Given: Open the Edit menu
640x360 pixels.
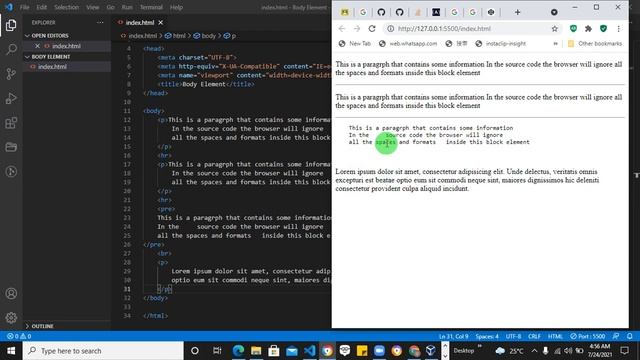Looking at the screenshot, I should pos(41,7).
